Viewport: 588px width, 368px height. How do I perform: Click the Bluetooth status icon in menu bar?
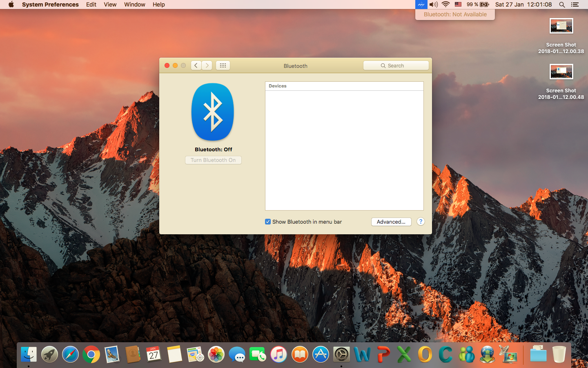pos(421,4)
